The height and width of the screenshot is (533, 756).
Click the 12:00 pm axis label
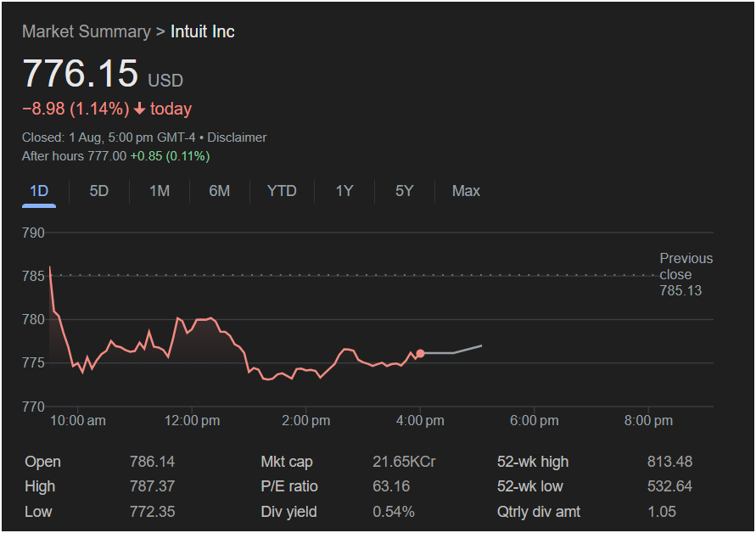tap(192, 421)
